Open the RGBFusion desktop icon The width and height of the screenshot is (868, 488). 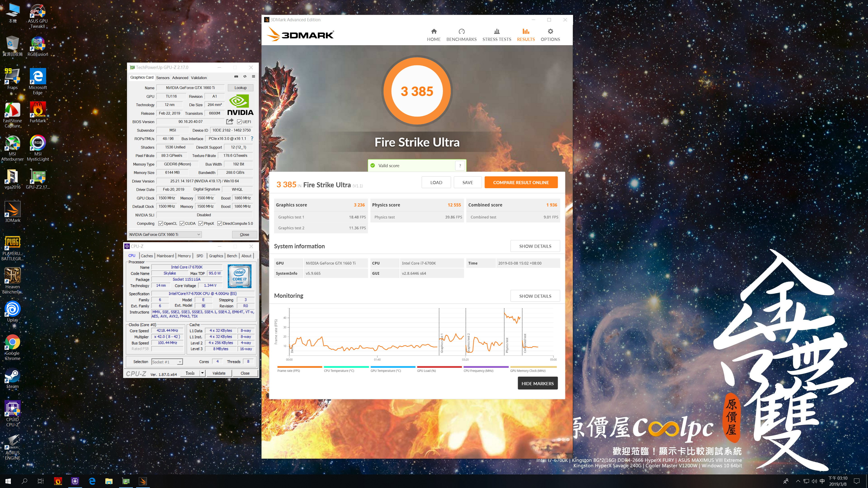[37, 47]
